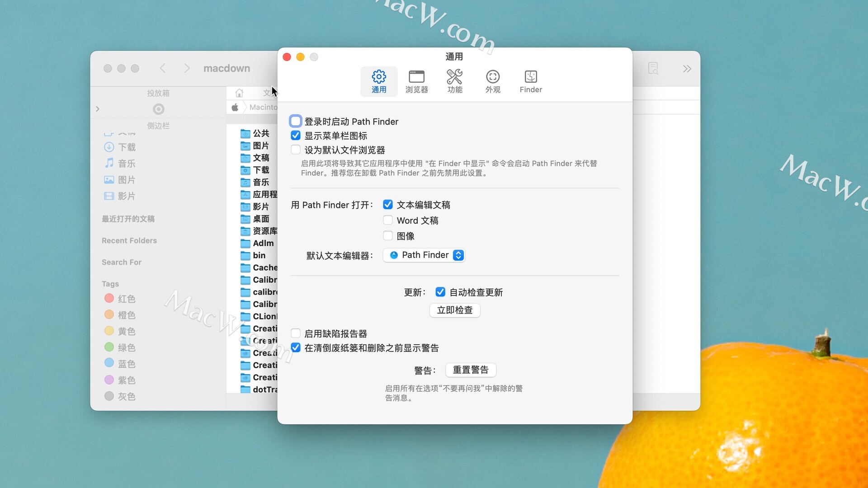Image resolution: width=868 pixels, height=488 pixels.
Task: Uncheck 显示菜单栏图标 checkbox
Action: pyautogui.click(x=296, y=136)
